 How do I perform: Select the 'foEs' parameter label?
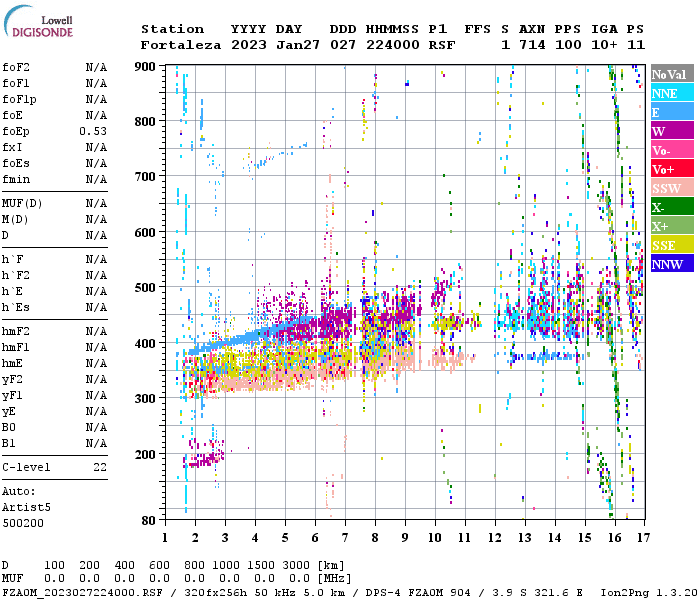pos(16,163)
